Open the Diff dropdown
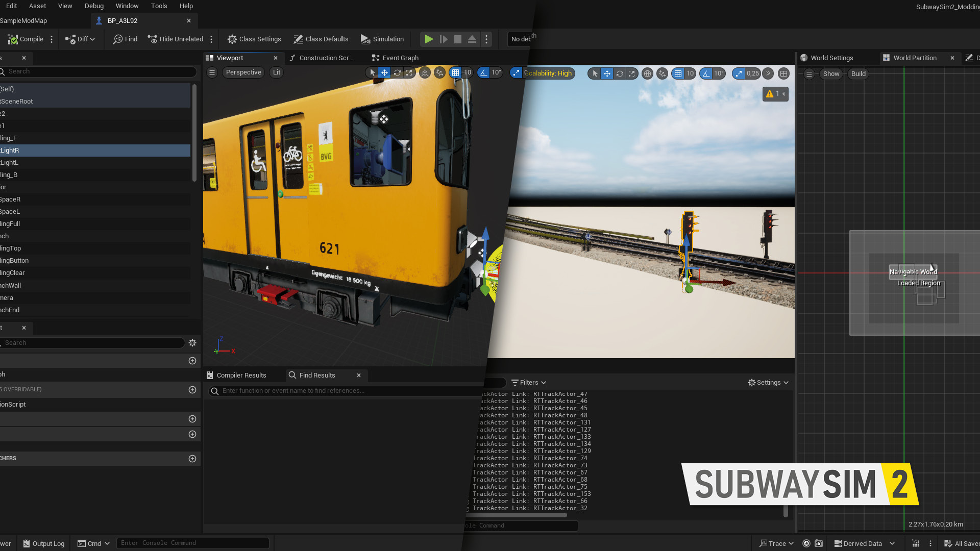This screenshot has width=980, height=551. click(80, 39)
